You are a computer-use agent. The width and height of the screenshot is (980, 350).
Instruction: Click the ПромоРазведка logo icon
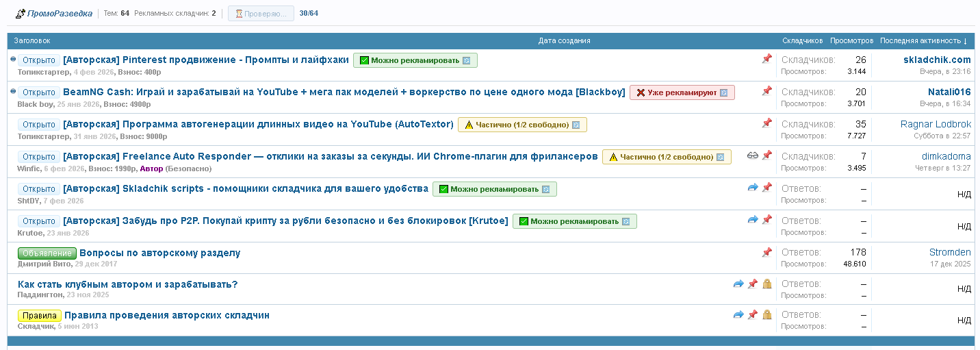pos(21,14)
